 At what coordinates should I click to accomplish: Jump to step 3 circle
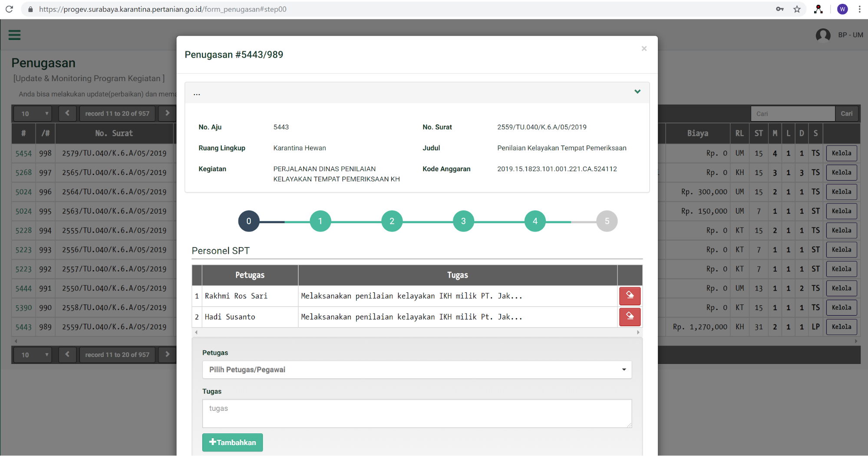pos(463,221)
